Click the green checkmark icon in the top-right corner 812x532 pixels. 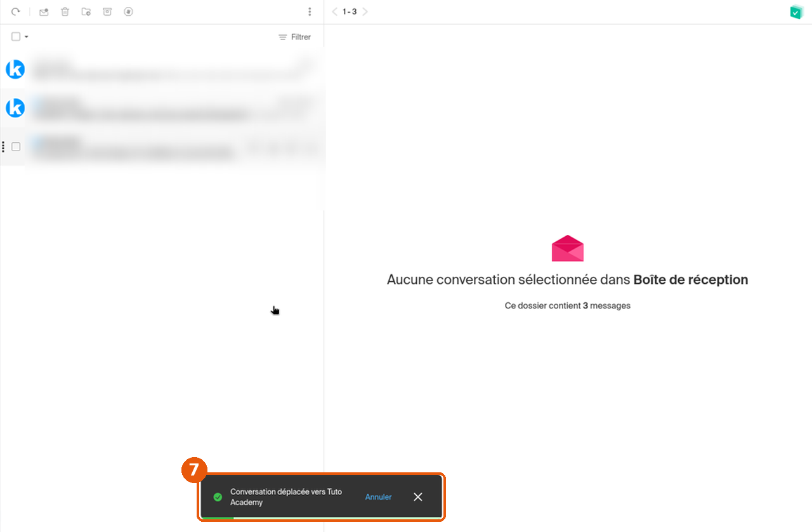point(796,12)
